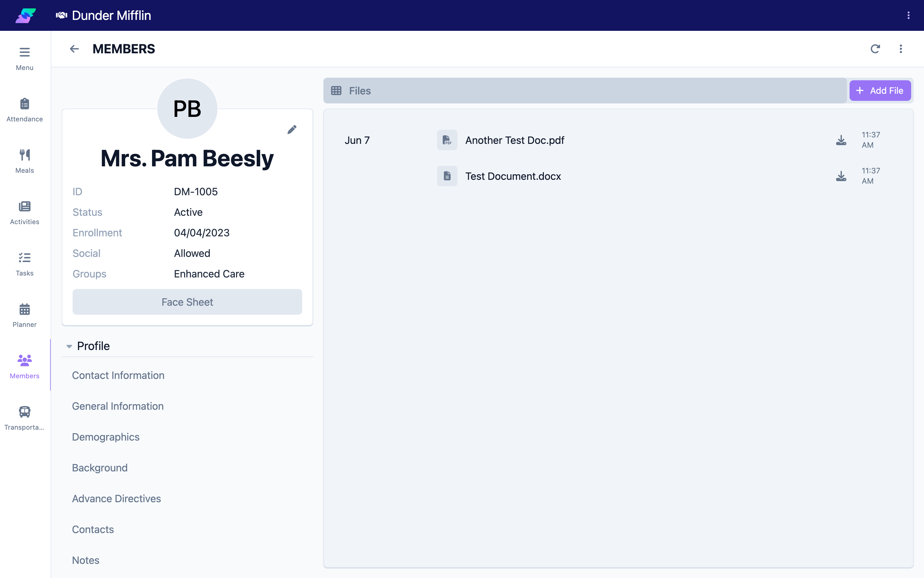The width and height of the screenshot is (924, 578).
Task: Open Demographics
Action: click(x=106, y=437)
